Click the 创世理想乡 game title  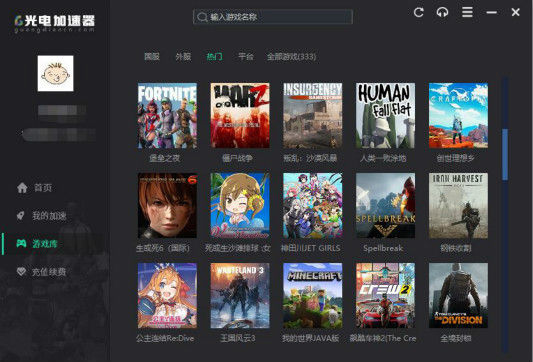455,158
